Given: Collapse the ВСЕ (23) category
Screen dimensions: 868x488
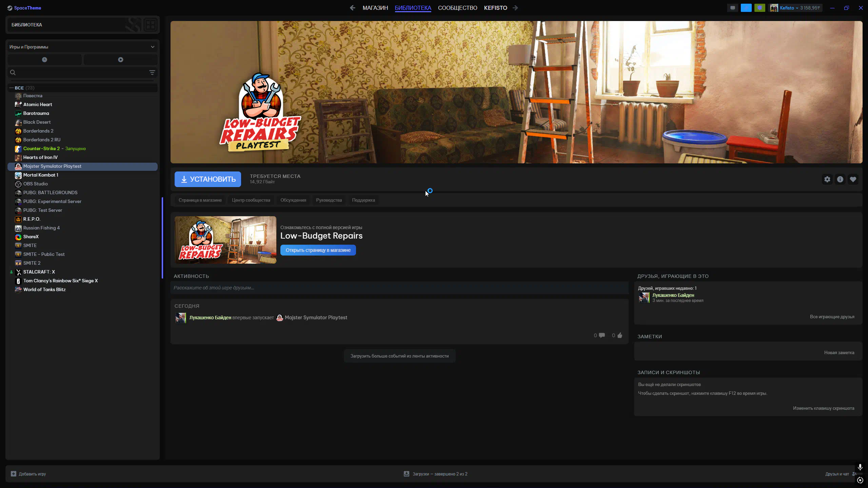Looking at the screenshot, I should coord(12,88).
